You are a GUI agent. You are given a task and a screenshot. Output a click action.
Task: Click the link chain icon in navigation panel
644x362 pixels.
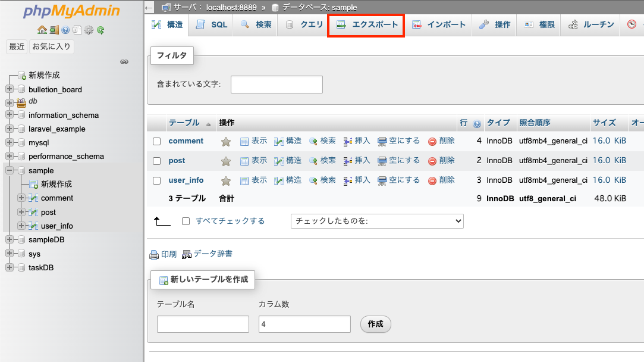click(124, 62)
